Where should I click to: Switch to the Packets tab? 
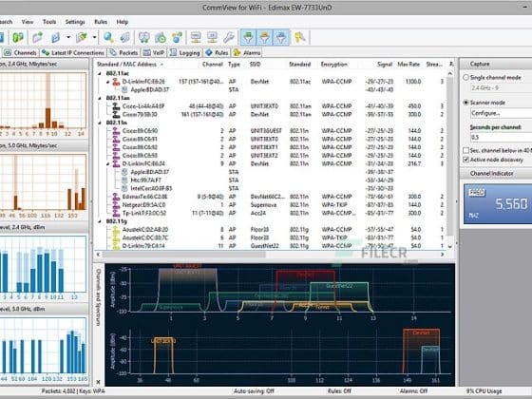click(x=123, y=52)
